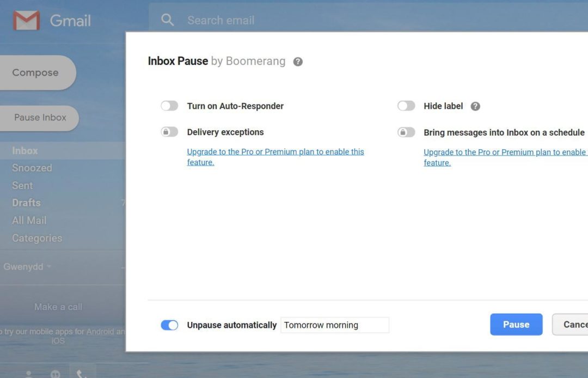This screenshot has width=588, height=378.
Task: Click the Gwenydd account name
Action: (23, 267)
